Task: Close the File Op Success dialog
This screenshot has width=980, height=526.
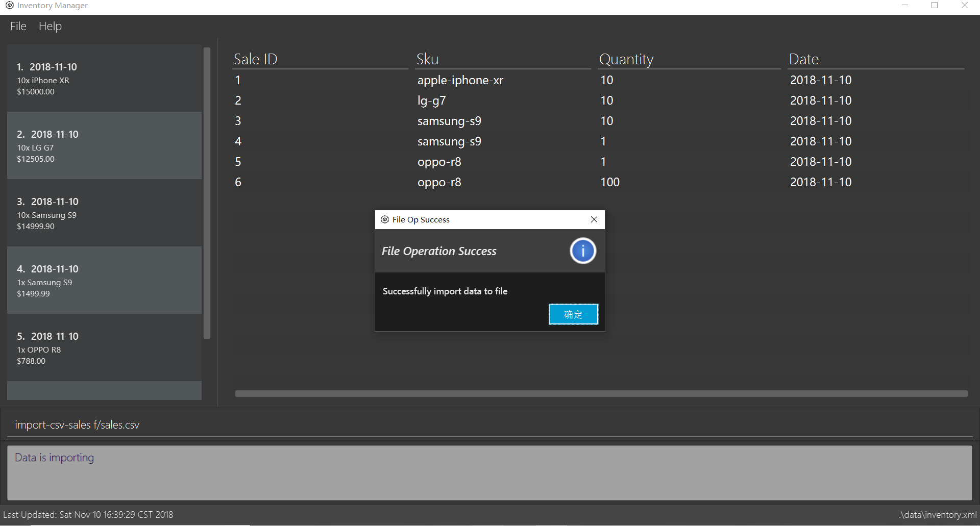Action: click(x=594, y=219)
